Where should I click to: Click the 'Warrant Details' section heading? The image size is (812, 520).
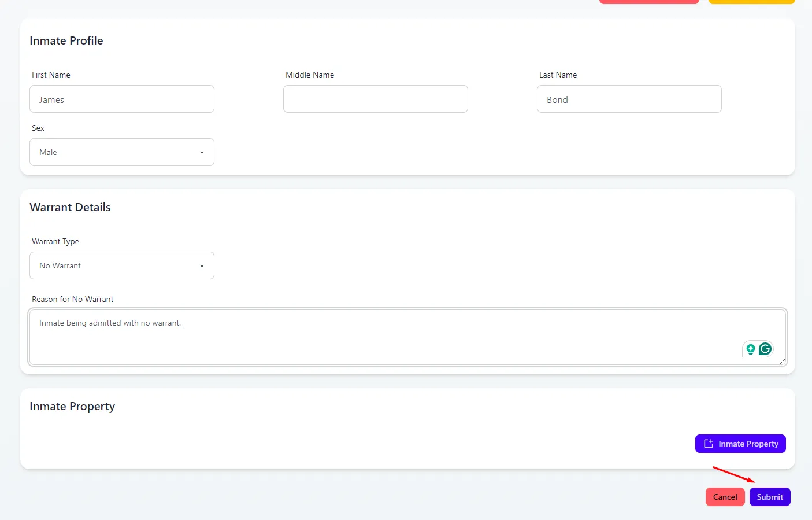point(70,207)
